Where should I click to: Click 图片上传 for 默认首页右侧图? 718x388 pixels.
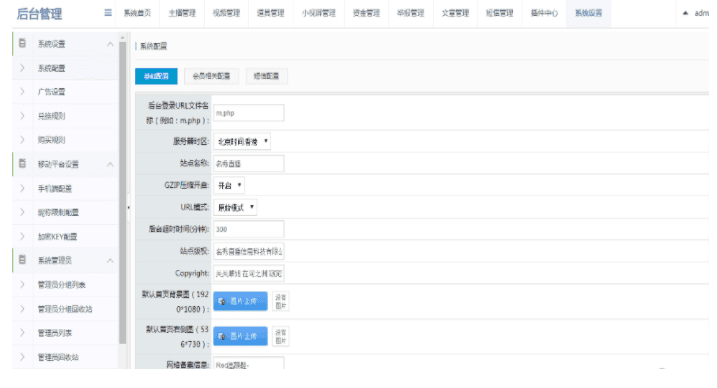click(240, 336)
